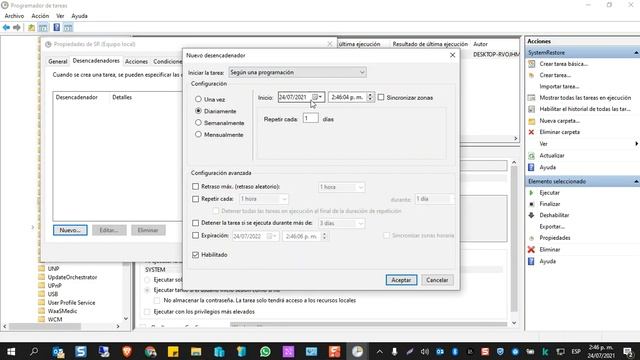Image resolution: width=640 pixels, height=360 pixels.
Task: Close the Nuevo desencadenador dialog
Action: (452, 55)
